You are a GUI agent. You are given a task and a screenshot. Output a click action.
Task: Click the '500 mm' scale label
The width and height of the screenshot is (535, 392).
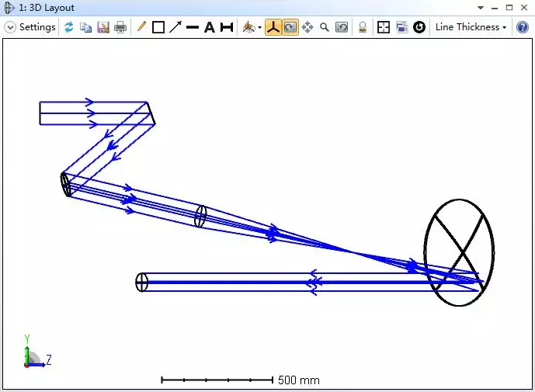[299, 380]
